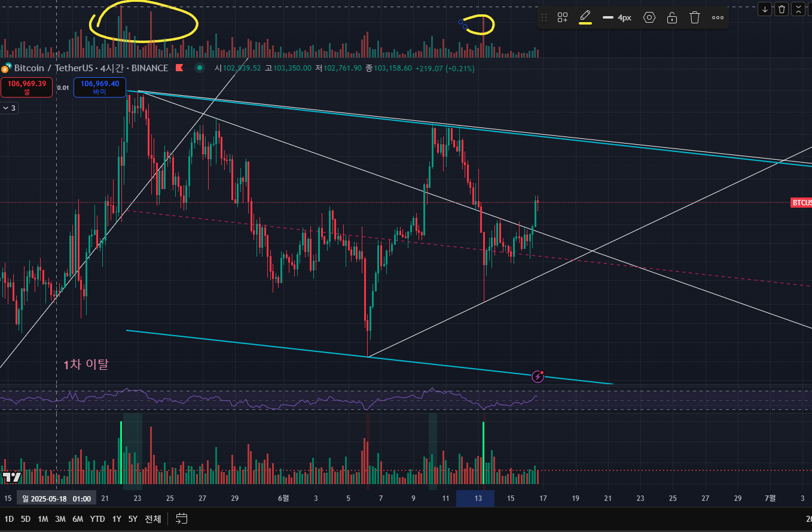Open drawing settings hexagon icon
Screen dimensions: 812x532
point(649,17)
